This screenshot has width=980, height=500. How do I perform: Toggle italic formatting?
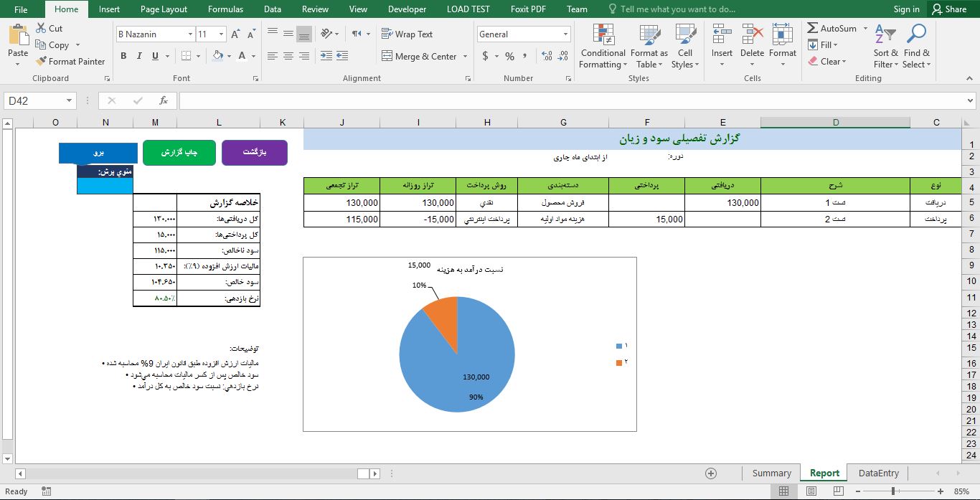138,55
